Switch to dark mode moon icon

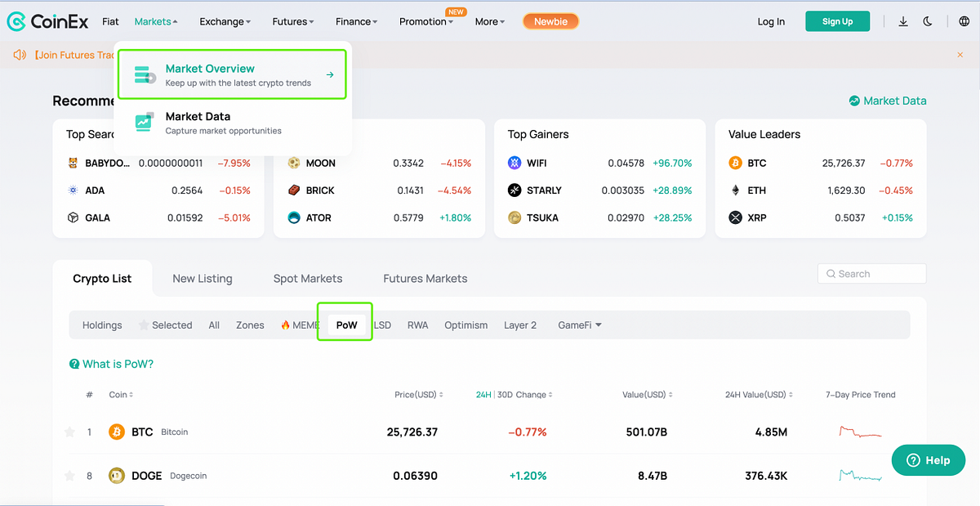coord(928,21)
